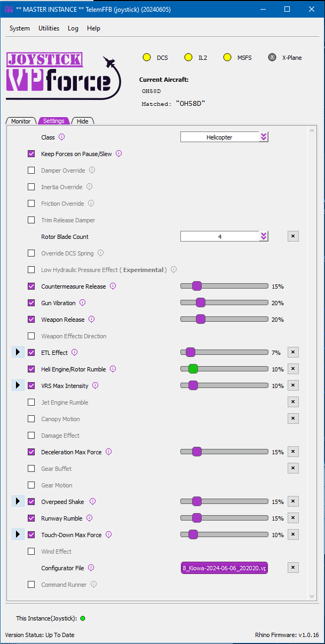Click the info icon beside Gun Vibration

click(83, 303)
